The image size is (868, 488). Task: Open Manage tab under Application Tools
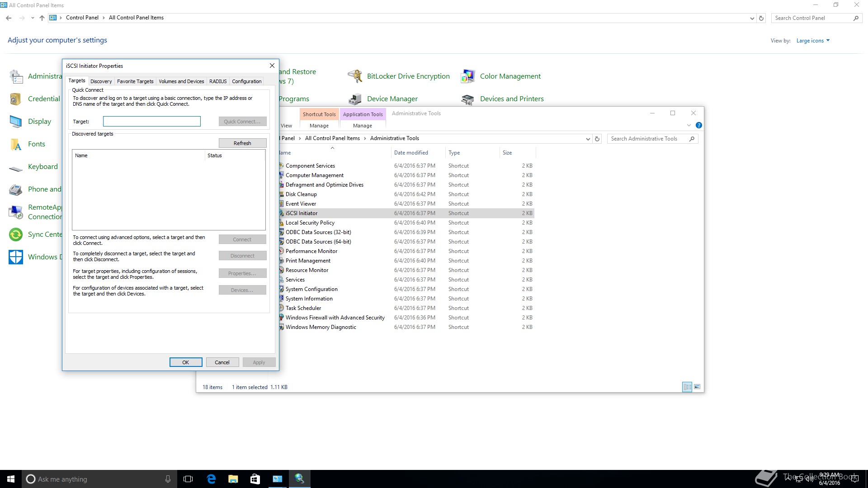tap(363, 126)
